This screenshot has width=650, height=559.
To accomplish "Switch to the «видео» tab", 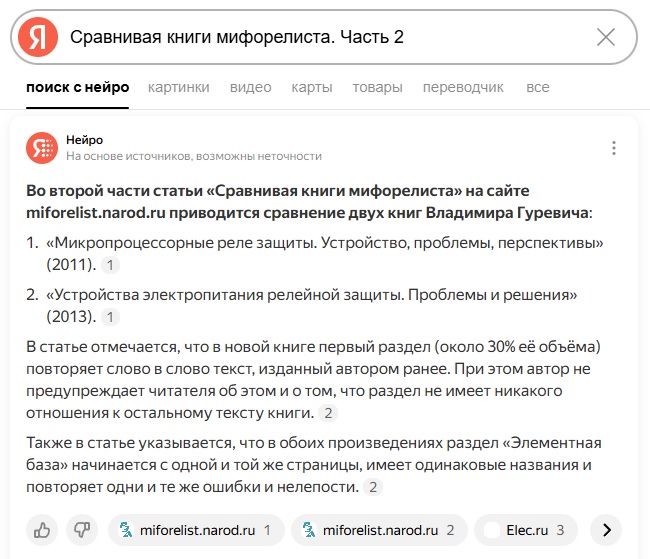I will [250, 87].
